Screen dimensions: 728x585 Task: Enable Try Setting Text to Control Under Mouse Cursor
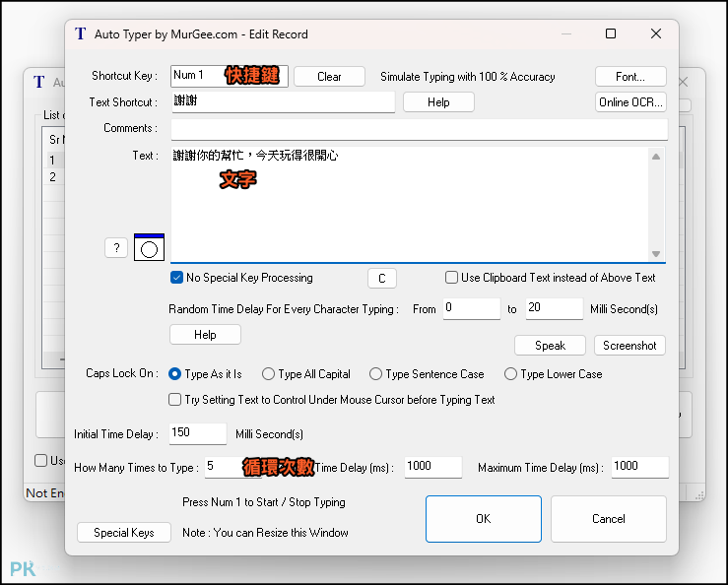tap(174, 400)
